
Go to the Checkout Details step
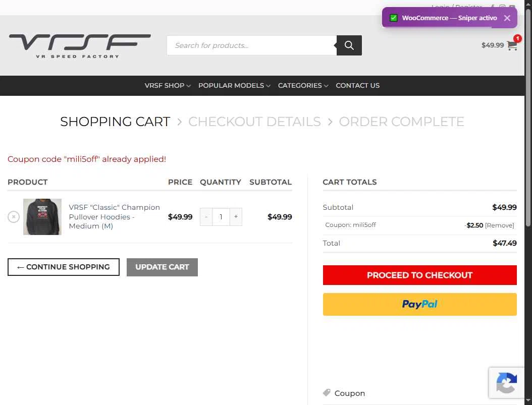[254, 122]
